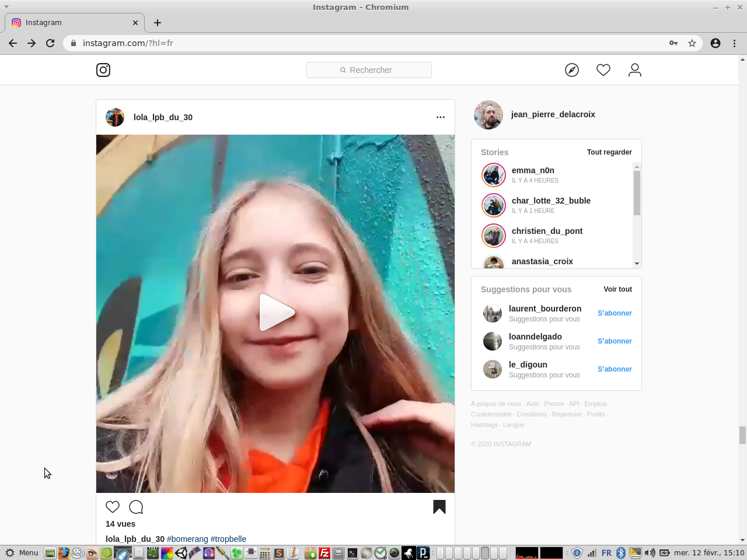
Task: Open the Menu button in the taskbar
Action: tap(22, 553)
